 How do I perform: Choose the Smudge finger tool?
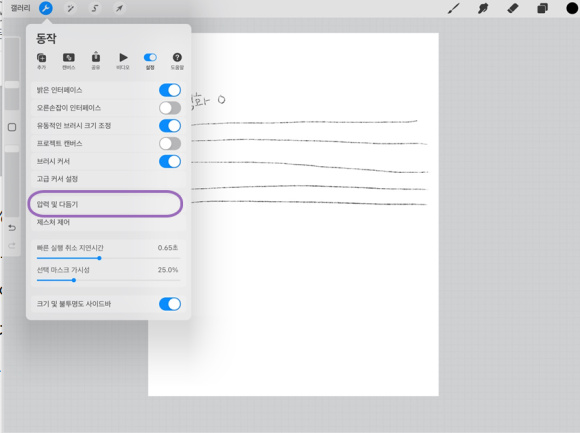tap(483, 8)
